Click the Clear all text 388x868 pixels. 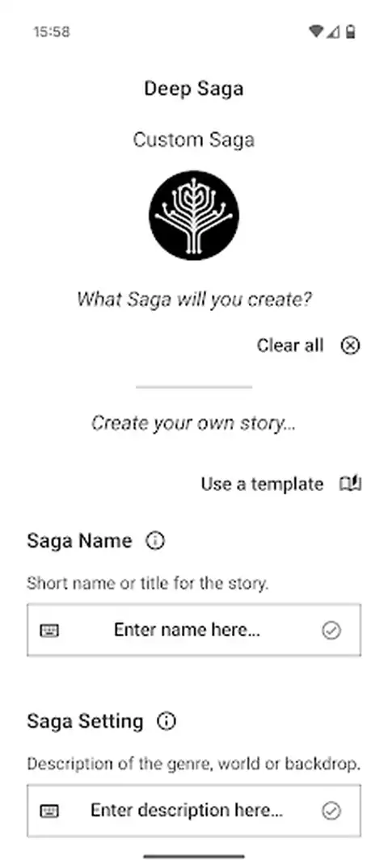tap(290, 346)
